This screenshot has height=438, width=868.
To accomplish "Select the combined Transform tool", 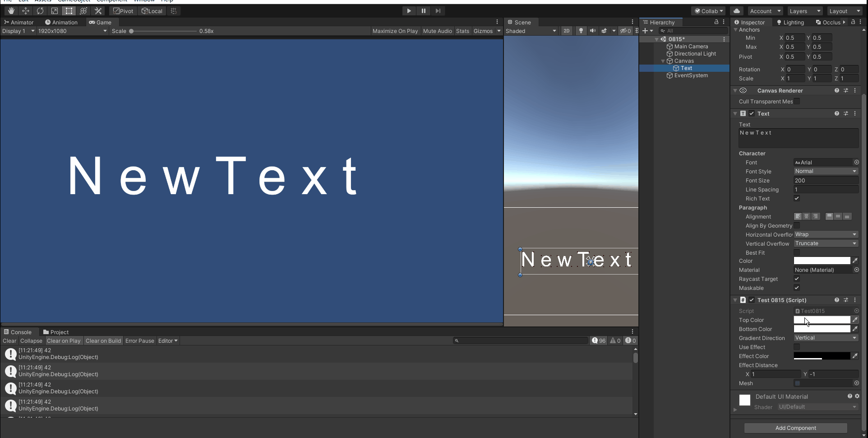I will click(x=83, y=11).
